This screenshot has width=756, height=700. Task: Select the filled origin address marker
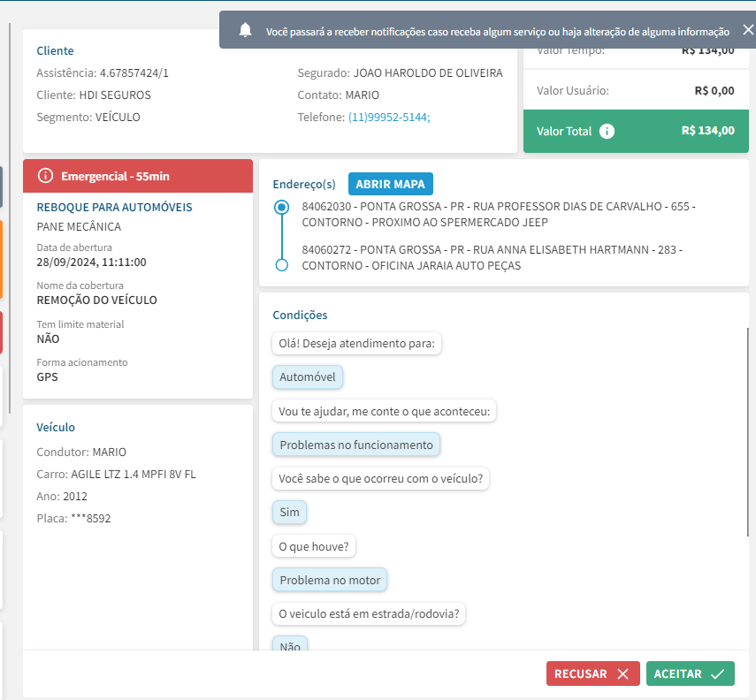(x=282, y=208)
